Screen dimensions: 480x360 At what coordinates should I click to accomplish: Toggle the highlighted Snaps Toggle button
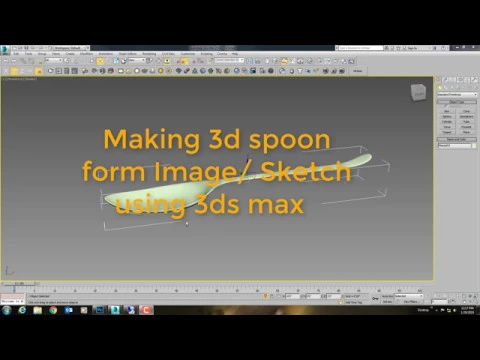(184, 61)
